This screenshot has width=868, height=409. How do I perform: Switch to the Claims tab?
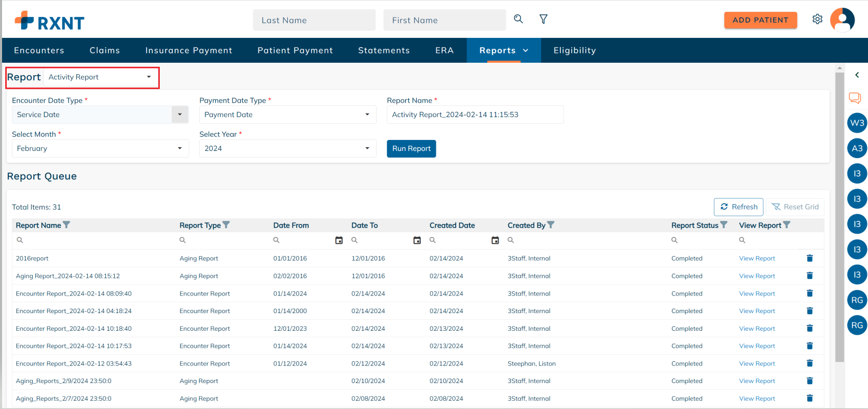[x=104, y=50]
